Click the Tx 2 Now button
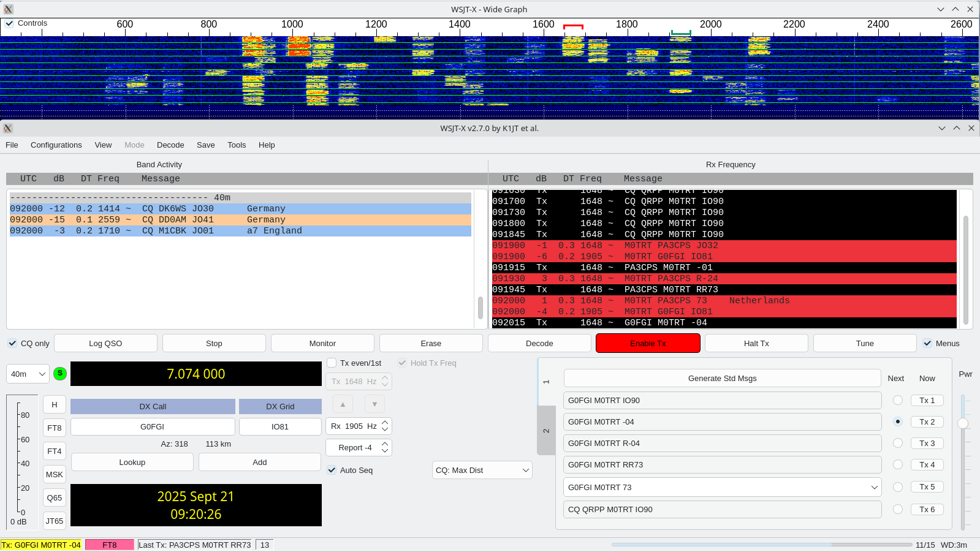 [927, 422]
